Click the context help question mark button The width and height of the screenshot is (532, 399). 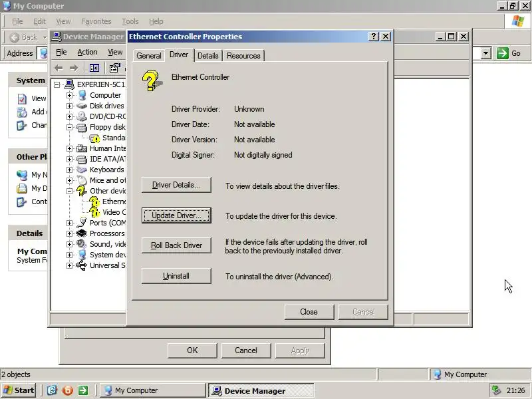373,37
